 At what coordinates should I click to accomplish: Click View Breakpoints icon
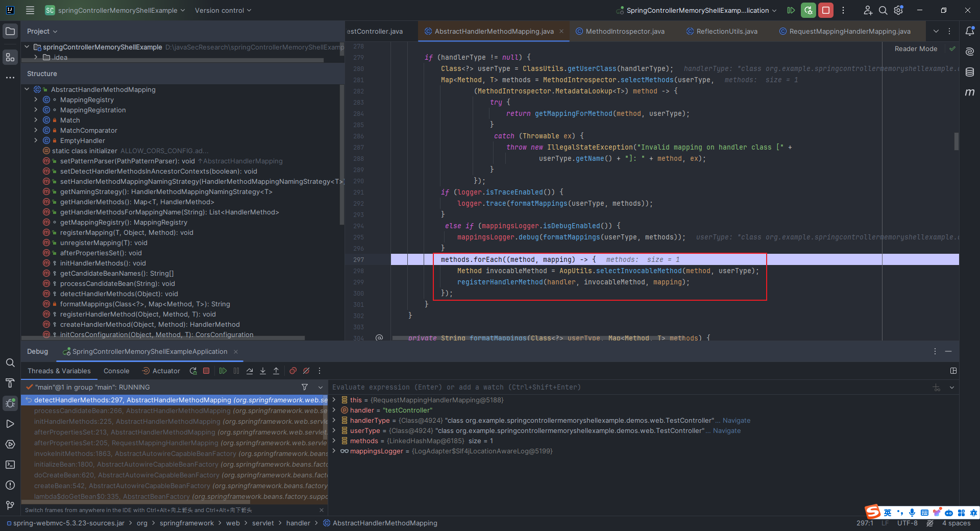[x=293, y=371]
